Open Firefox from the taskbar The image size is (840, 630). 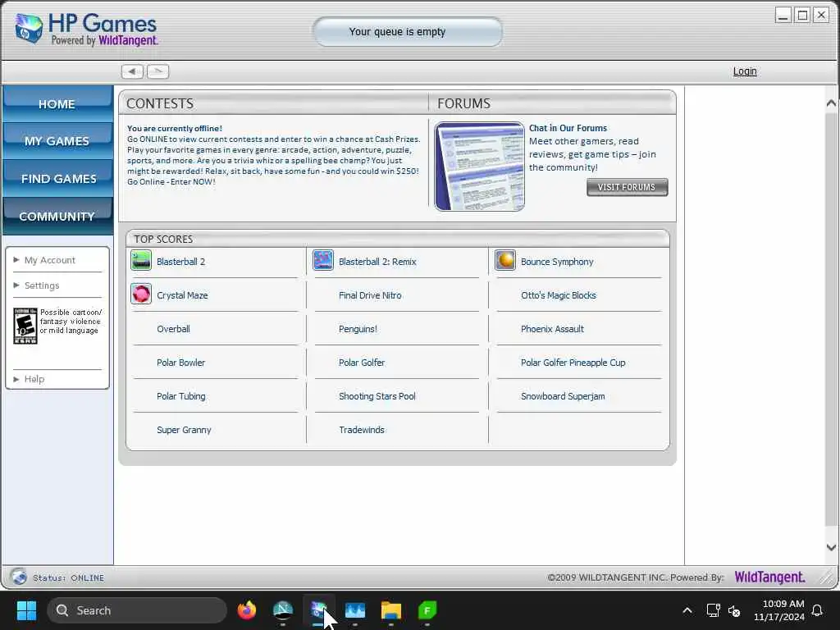pos(246,610)
